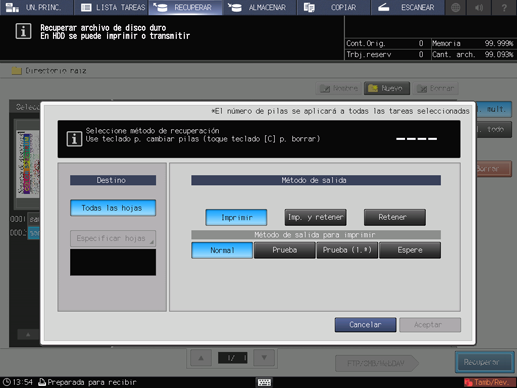The height and width of the screenshot is (388, 517).
Task: Select Prueba print output mode
Action: click(x=284, y=250)
